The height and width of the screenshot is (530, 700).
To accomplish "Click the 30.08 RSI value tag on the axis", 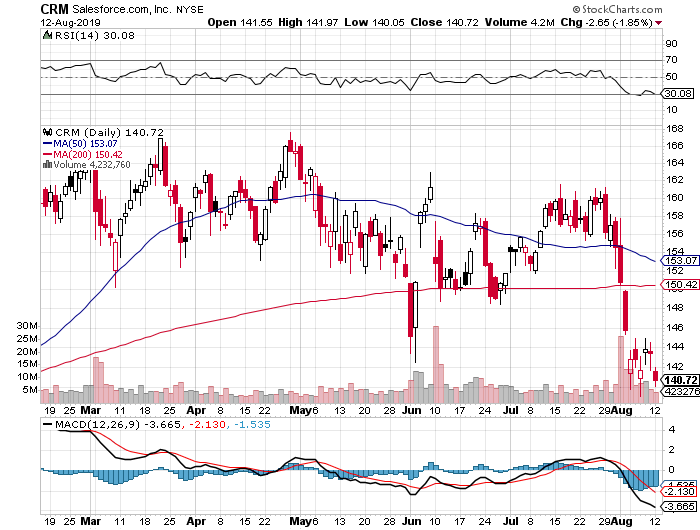I will pos(678,94).
